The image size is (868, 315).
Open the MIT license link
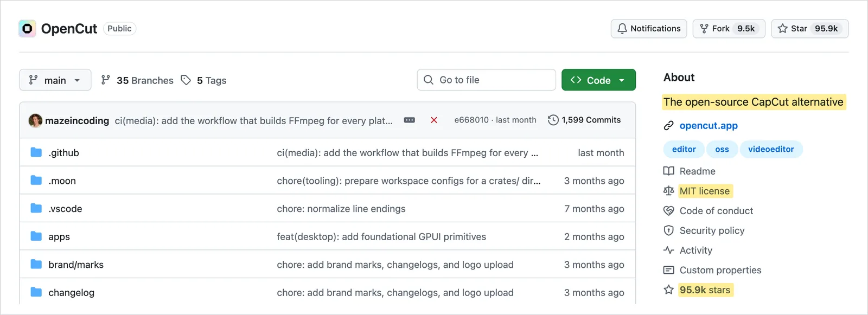tap(705, 191)
